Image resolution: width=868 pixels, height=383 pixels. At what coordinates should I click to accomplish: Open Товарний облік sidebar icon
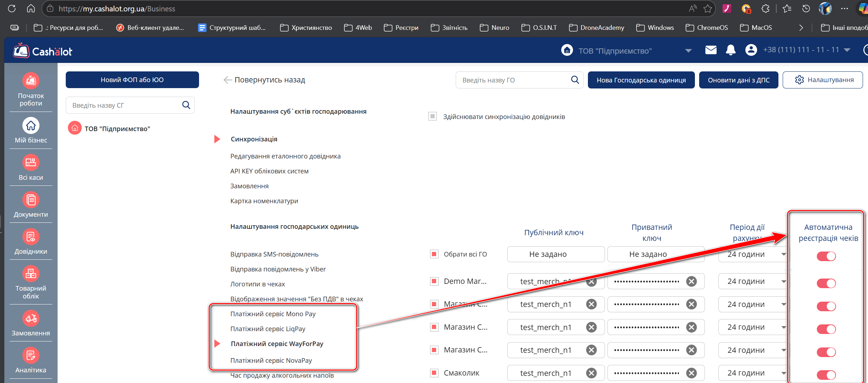tap(31, 274)
